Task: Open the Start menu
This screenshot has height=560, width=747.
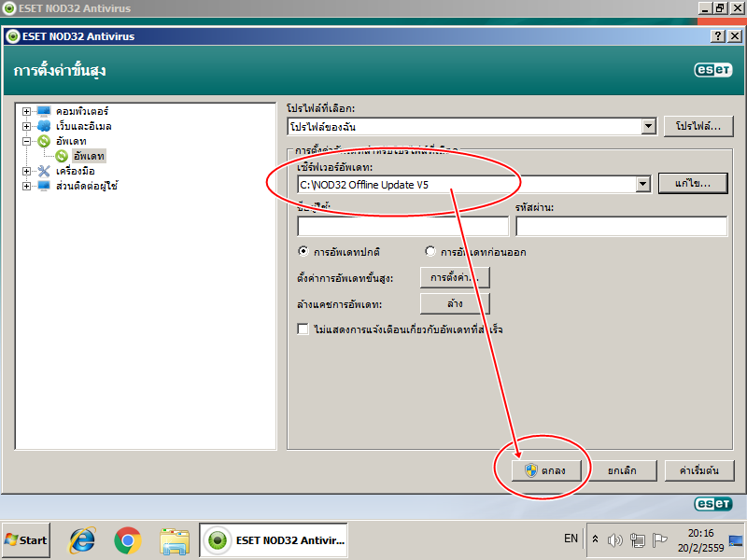Action: click(26, 540)
